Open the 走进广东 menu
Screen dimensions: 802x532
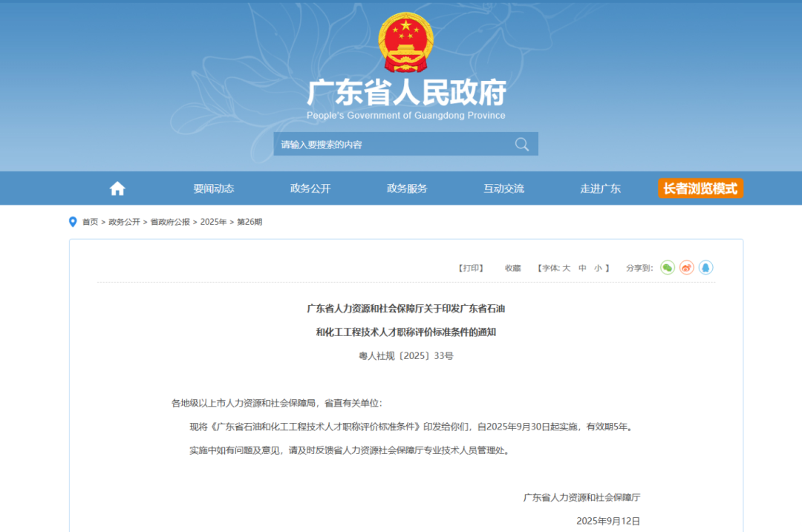[x=600, y=188]
